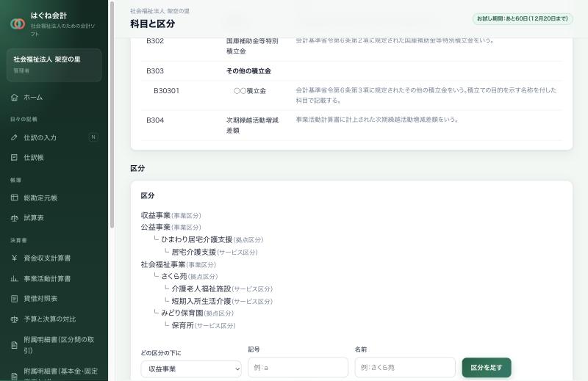Open 総勘定元帳 from sidebar
This screenshot has height=381, width=588.
[x=54, y=197]
